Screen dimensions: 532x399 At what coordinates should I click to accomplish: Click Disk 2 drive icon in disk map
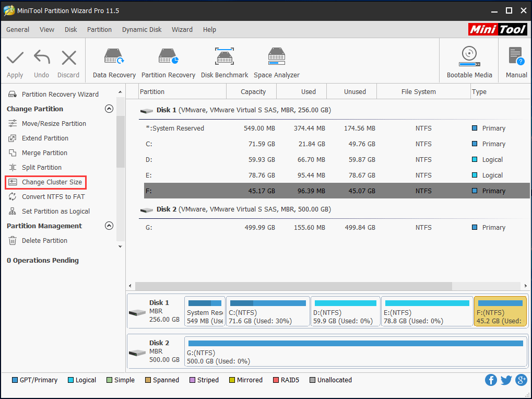tap(137, 353)
